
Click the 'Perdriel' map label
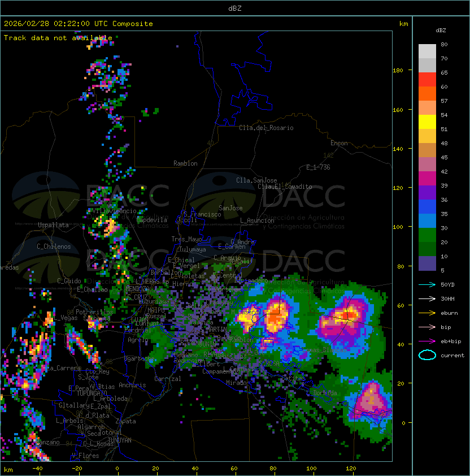(x=137, y=330)
